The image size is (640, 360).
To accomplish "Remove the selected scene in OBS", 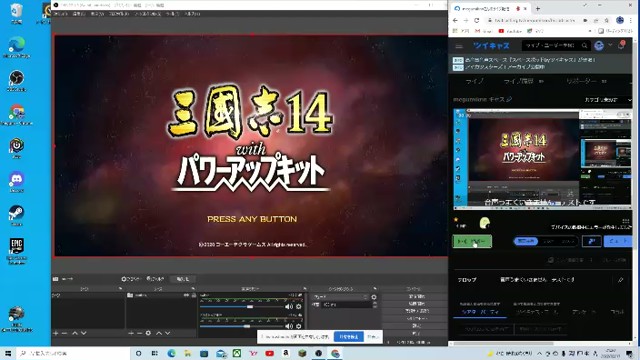I will pos(64,333).
